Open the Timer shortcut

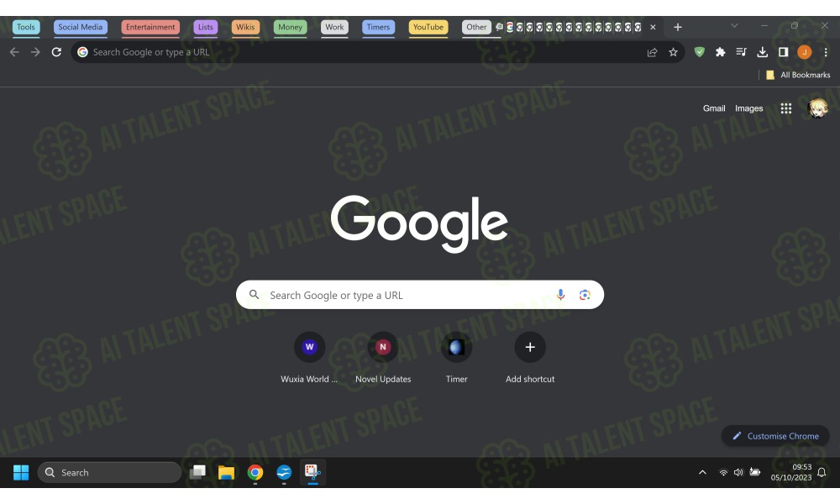[x=456, y=357]
